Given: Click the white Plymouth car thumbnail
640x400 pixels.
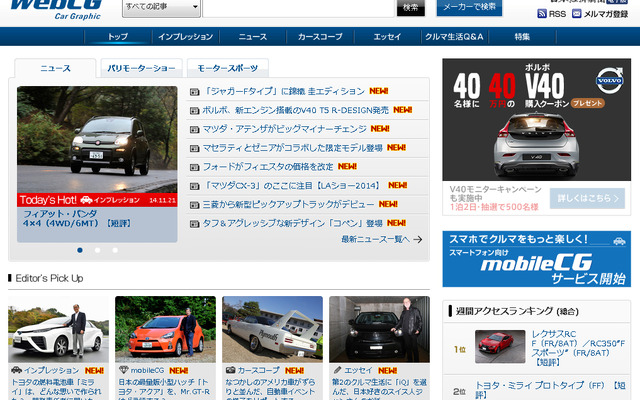Looking at the screenshot, I should point(272,329).
